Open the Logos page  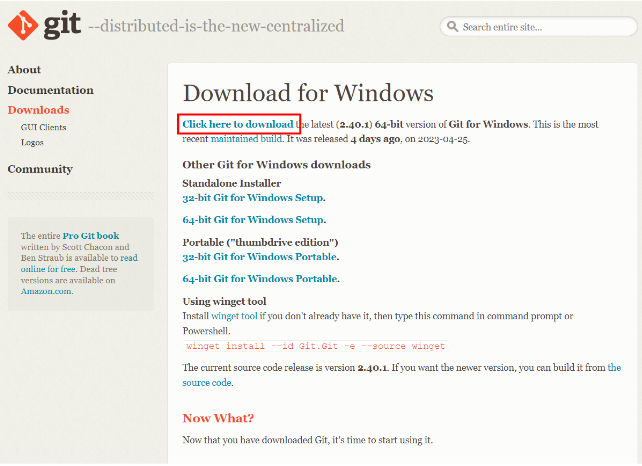(x=32, y=143)
